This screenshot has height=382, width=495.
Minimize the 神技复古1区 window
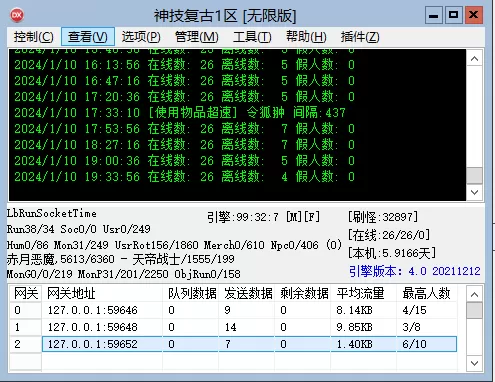pos(434,15)
